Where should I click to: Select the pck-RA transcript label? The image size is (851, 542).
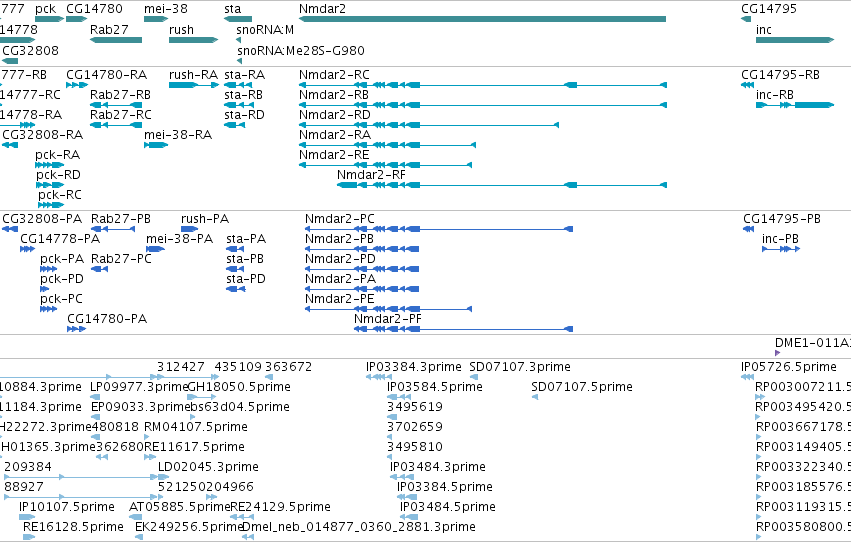click(58, 155)
